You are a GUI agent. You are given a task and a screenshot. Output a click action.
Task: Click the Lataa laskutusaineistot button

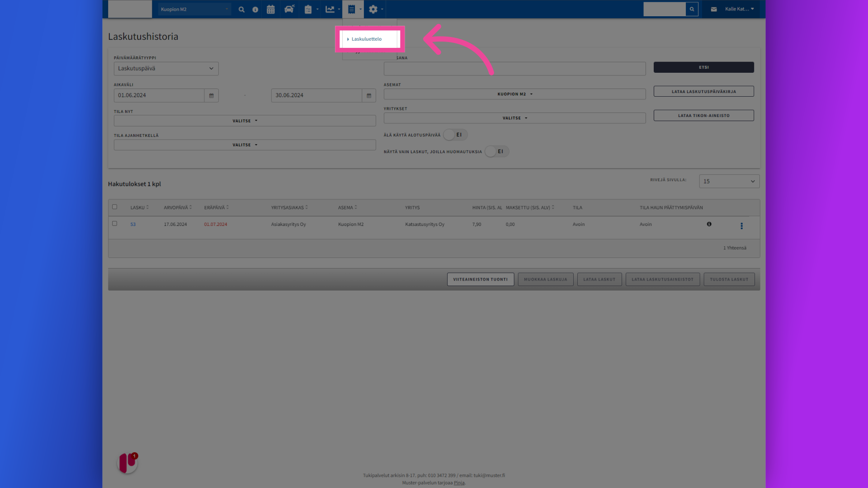coord(663,280)
